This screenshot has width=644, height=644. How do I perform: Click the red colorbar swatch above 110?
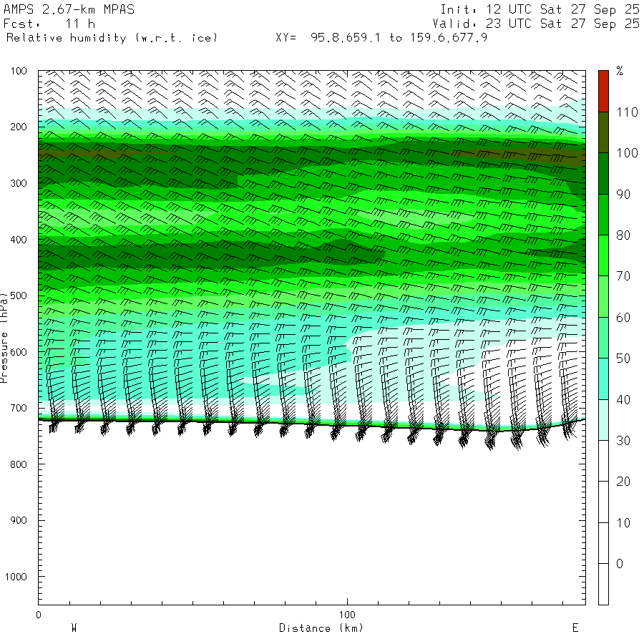(x=603, y=91)
